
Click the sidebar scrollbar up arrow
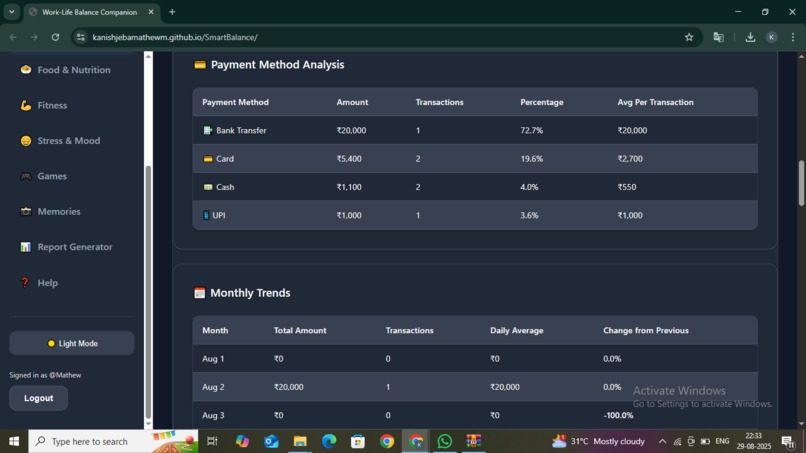[149, 56]
